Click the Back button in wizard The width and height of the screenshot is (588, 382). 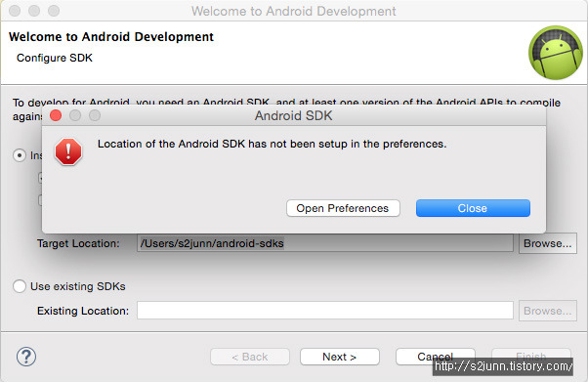250,357
